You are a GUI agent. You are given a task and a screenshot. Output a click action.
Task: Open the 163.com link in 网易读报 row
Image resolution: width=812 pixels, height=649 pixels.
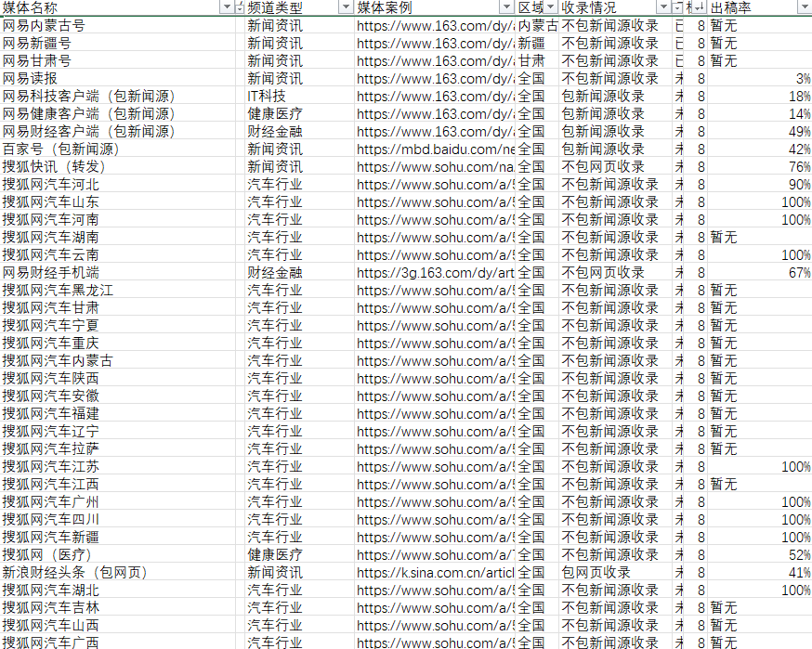pyautogui.click(x=435, y=78)
